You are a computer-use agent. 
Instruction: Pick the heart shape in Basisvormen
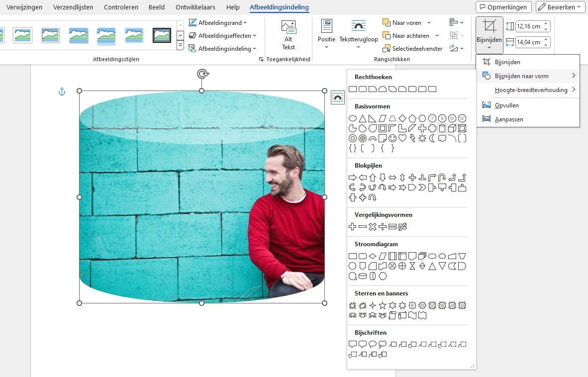pos(402,138)
